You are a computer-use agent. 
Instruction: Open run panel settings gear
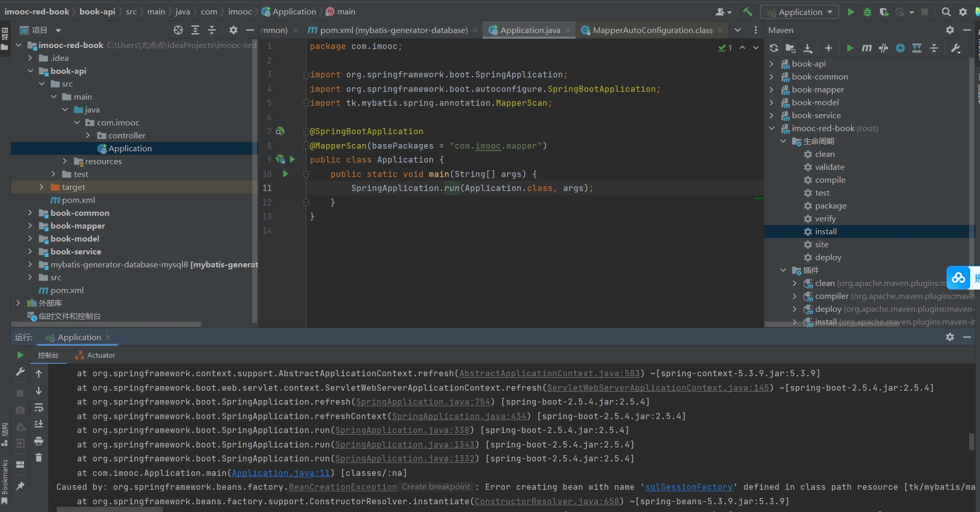(x=950, y=337)
